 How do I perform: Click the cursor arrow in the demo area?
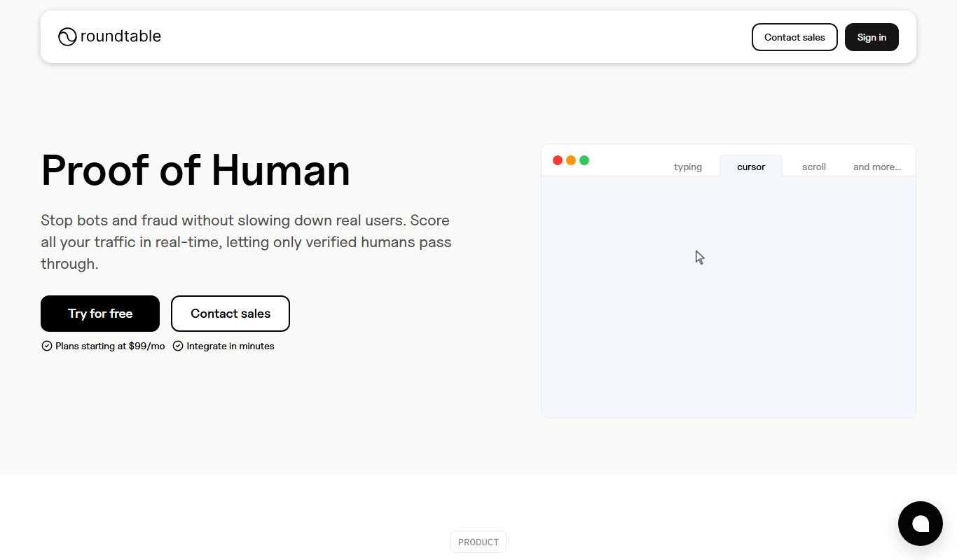(700, 258)
